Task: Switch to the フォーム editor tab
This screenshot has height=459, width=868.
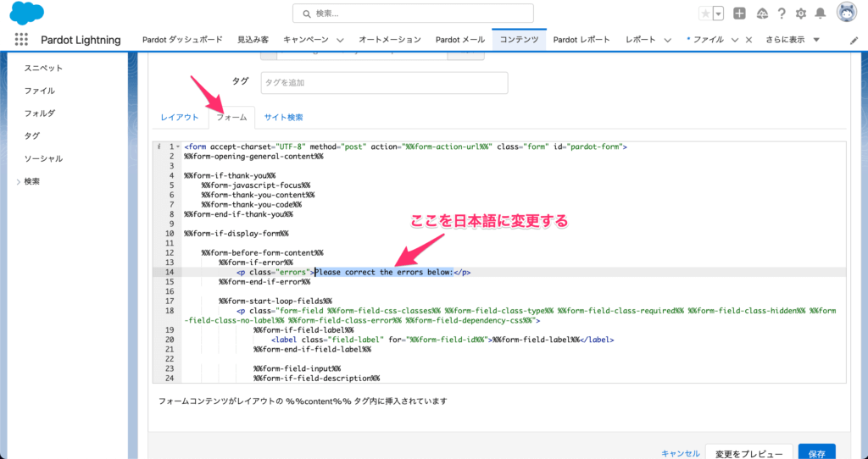Action: click(231, 117)
